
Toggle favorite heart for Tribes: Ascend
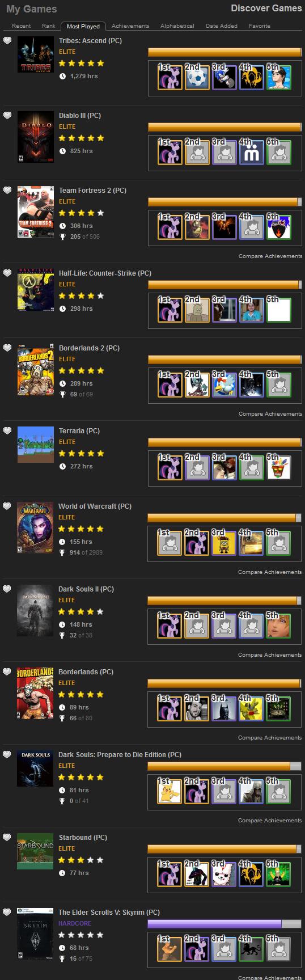tap(7, 41)
